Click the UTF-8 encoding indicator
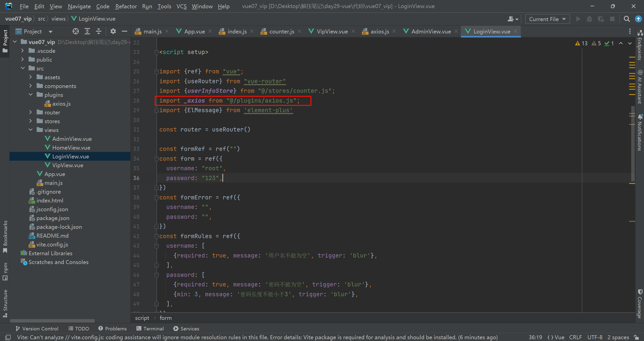Screen dimensions: 644x341 tap(595, 337)
